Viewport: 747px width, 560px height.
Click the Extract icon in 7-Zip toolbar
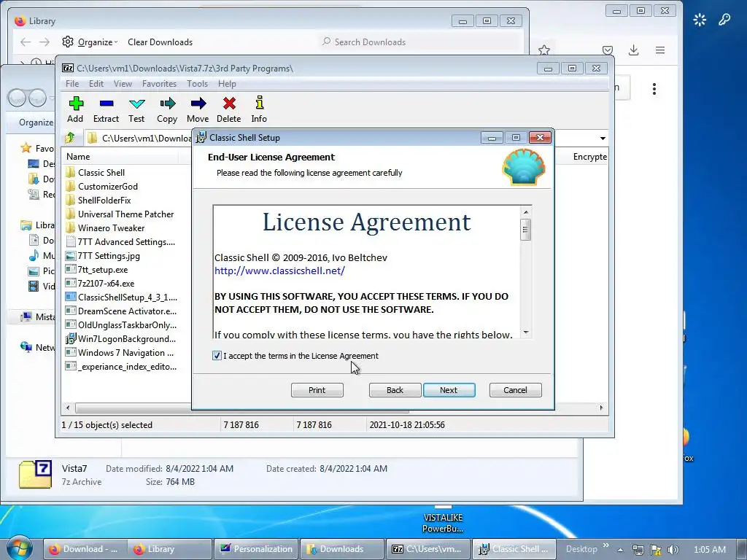[107, 104]
